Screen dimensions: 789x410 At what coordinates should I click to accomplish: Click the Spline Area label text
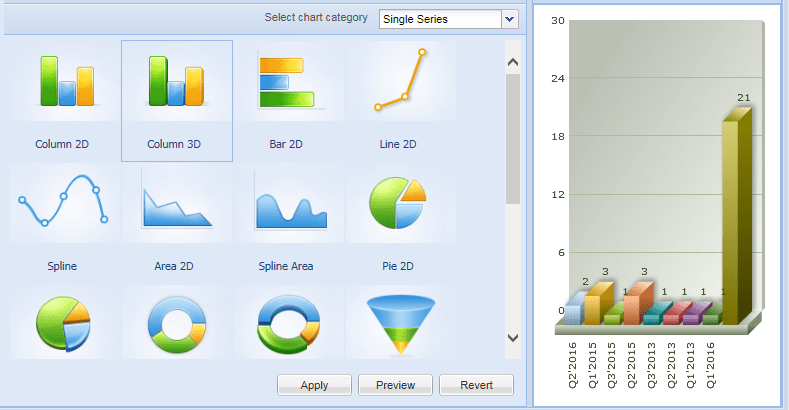[x=286, y=266]
